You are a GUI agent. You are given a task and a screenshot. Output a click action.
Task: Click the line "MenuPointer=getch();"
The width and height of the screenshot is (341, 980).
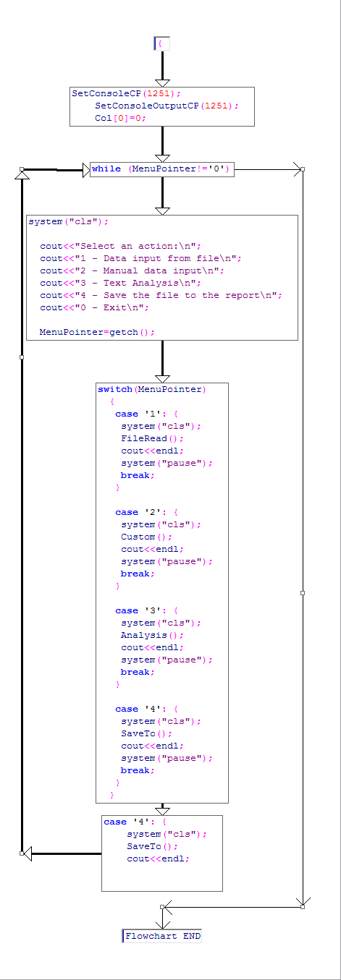click(98, 332)
